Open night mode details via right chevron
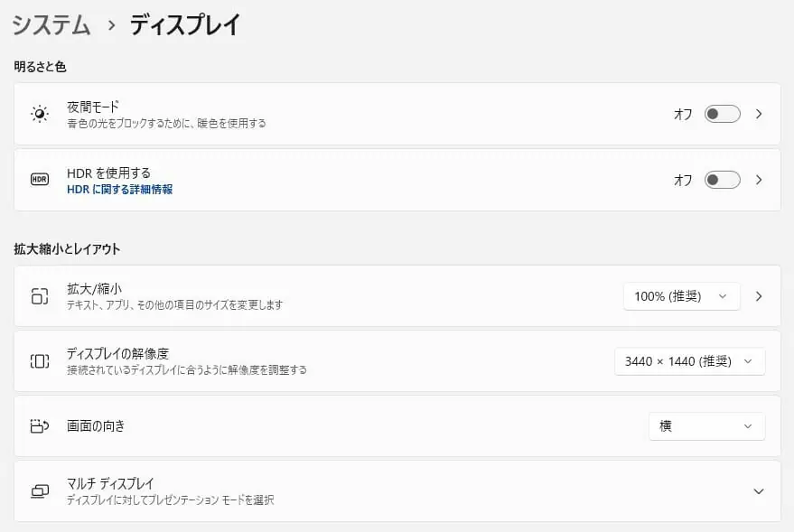This screenshot has width=794, height=532. click(759, 114)
